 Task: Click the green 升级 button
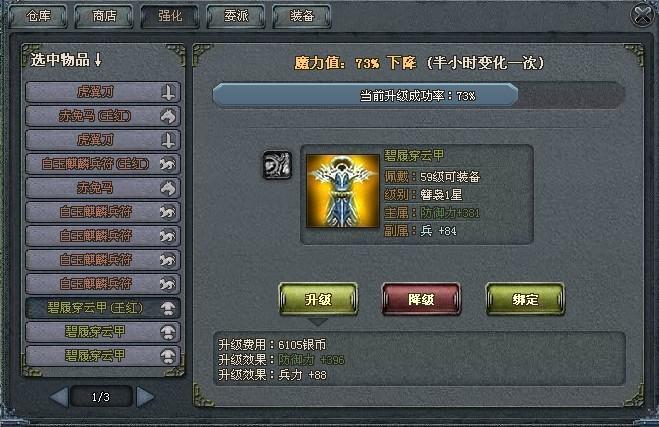pyautogui.click(x=318, y=299)
